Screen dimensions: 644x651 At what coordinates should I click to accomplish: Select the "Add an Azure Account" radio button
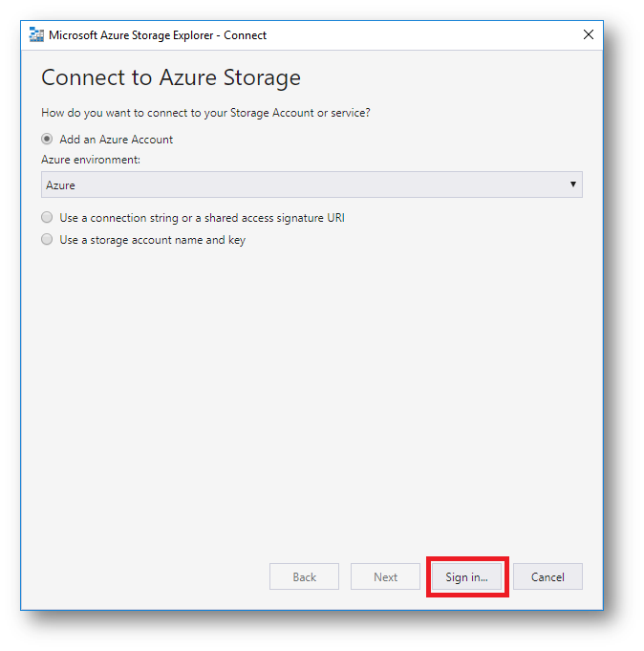pyautogui.click(x=47, y=140)
